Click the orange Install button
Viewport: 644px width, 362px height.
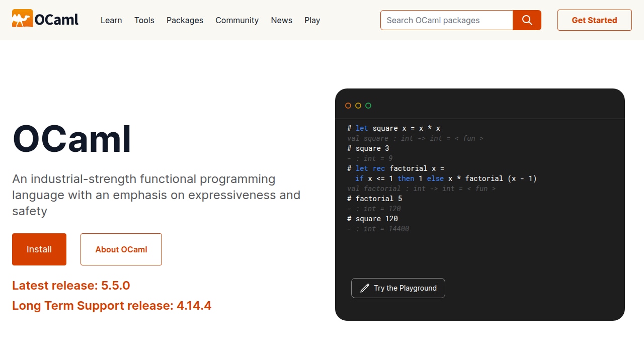tap(39, 249)
